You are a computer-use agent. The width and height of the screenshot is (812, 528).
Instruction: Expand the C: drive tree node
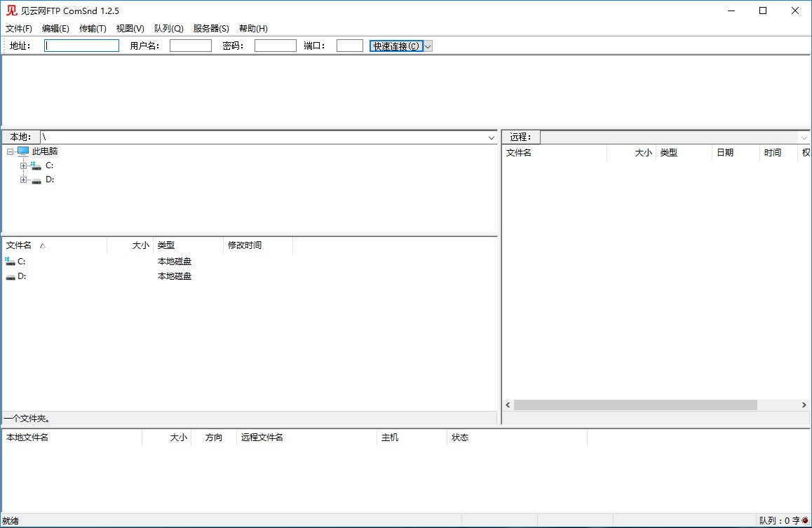click(x=23, y=166)
